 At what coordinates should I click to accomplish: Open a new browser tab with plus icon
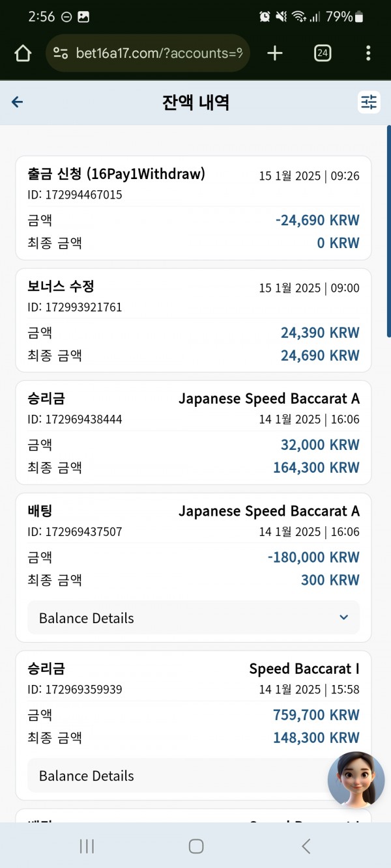click(275, 53)
